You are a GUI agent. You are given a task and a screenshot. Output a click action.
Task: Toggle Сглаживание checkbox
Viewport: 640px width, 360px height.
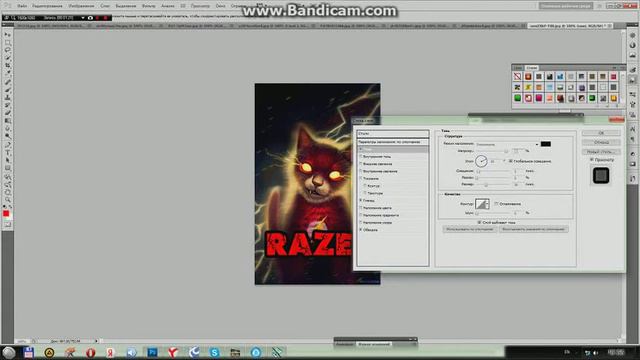(496, 203)
